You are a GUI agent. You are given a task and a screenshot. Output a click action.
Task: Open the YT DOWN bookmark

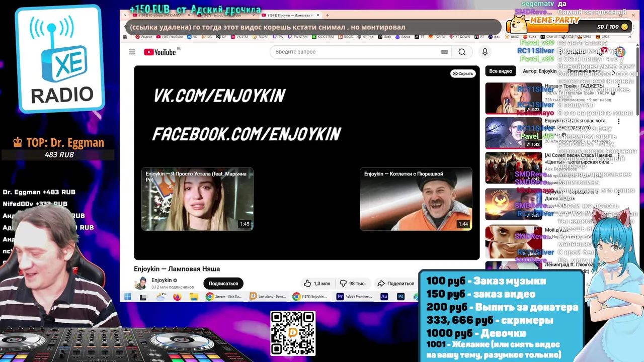tap(460, 37)
